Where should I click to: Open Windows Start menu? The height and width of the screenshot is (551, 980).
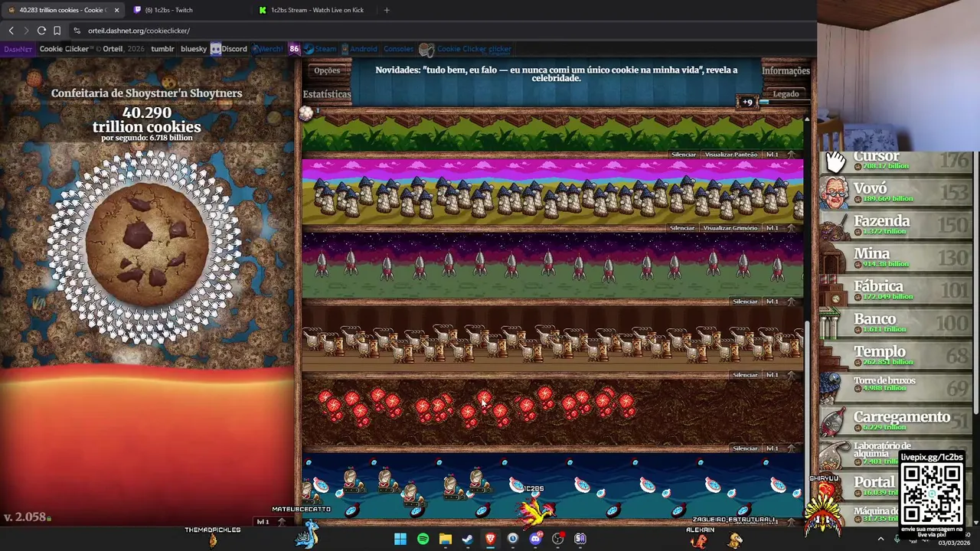coord(400,539)
